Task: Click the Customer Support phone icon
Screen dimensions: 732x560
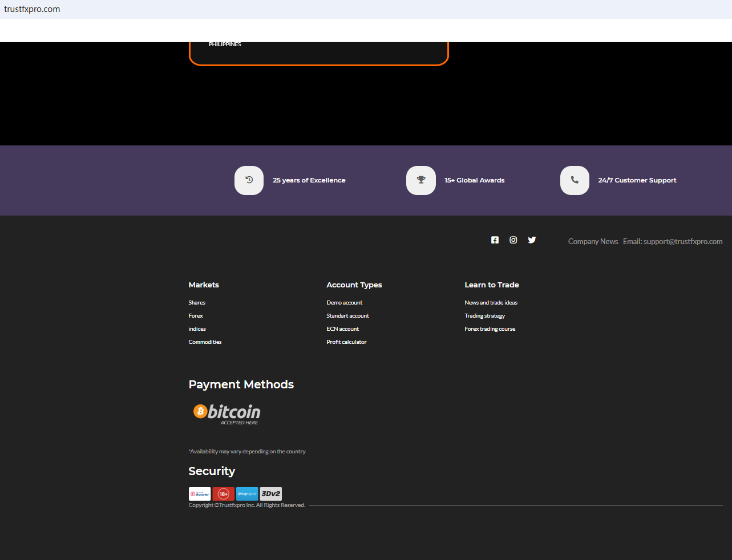Action: [575, 180]
